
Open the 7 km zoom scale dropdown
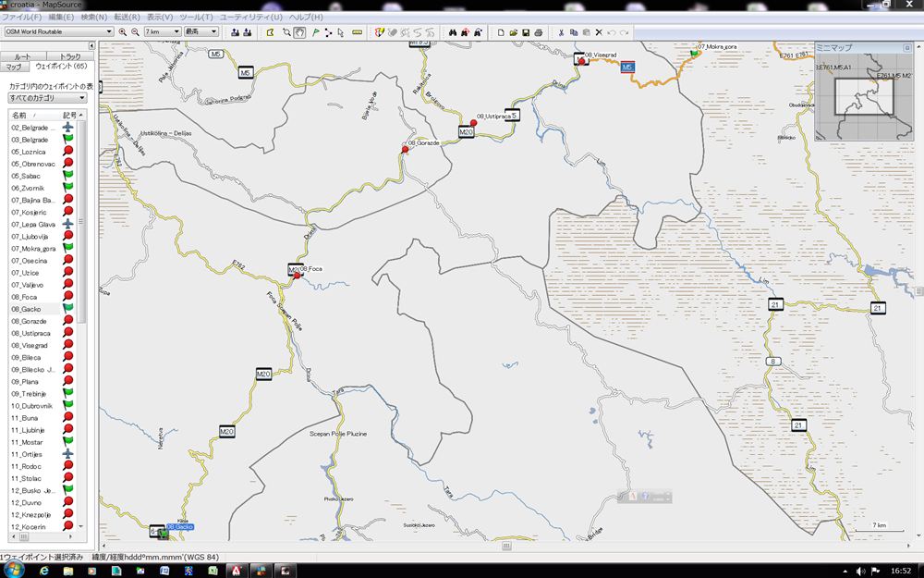[163, 31]
